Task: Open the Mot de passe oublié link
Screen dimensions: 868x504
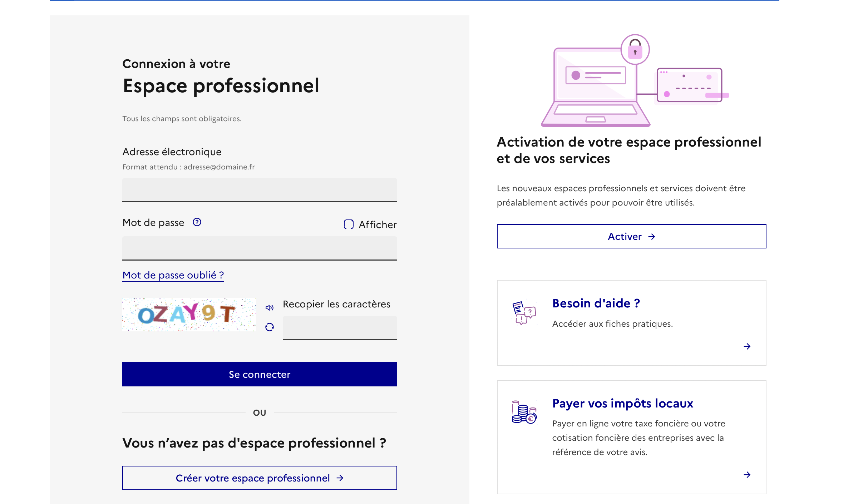Action: (173, 275)
